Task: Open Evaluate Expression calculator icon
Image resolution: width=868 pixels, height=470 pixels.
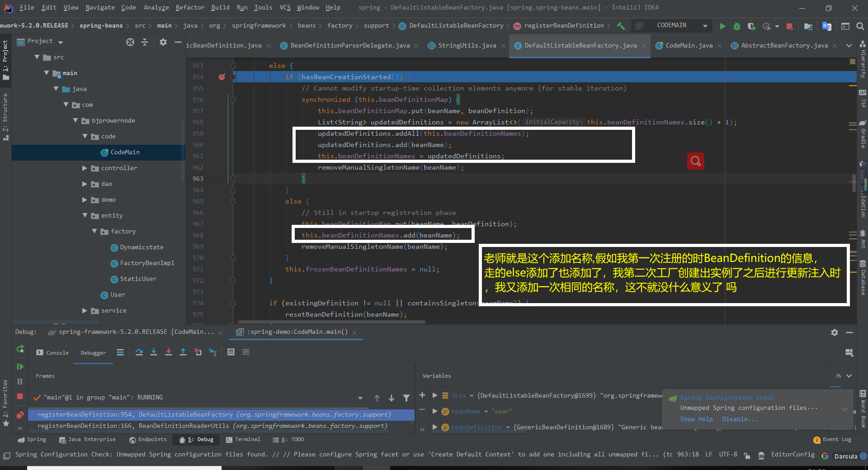Action: [x=231, y=352]
